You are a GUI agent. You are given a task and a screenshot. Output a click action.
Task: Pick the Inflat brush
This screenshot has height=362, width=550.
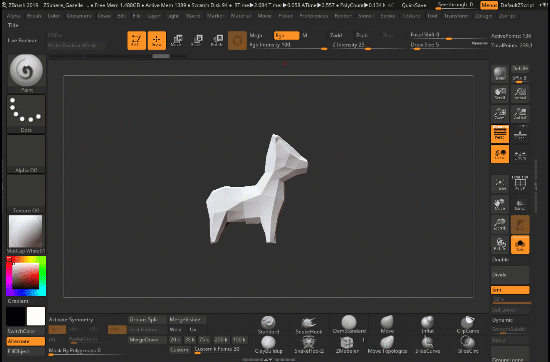pyautogui.click(x=428, y=324)
